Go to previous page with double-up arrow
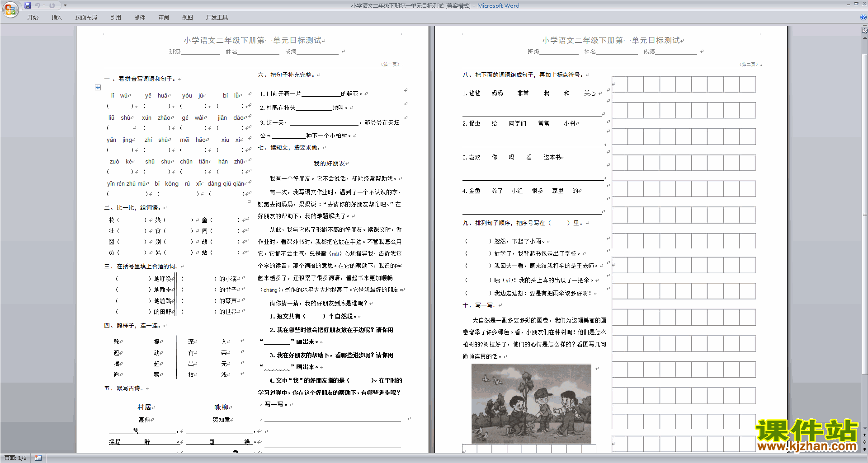This screenshot has height=463, width=868. coord(865,435)
